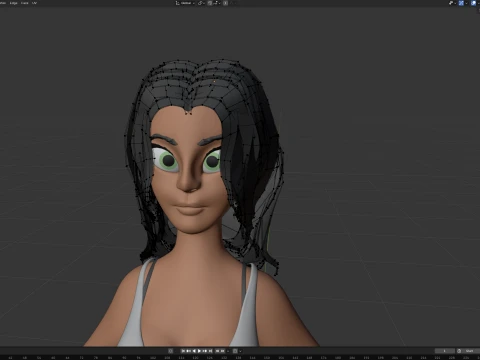Toggle the preview range clock icon
Screen dimensions: 480x360
459,351
